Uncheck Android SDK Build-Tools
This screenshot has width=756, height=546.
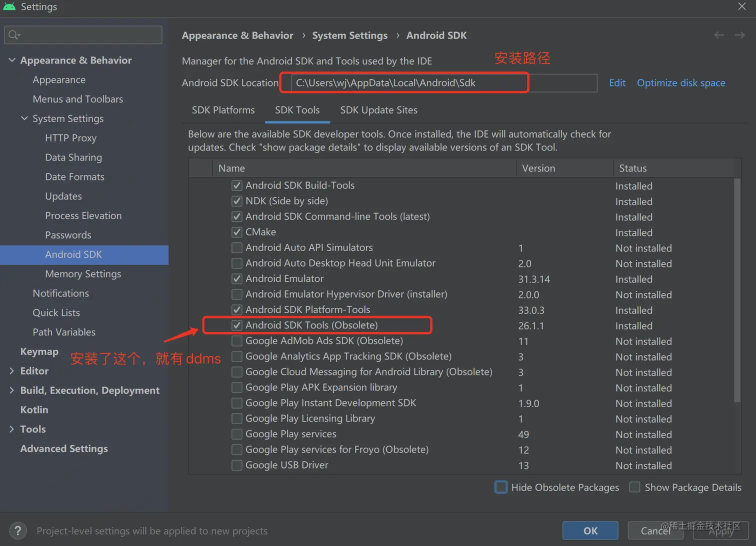[237, 185]
